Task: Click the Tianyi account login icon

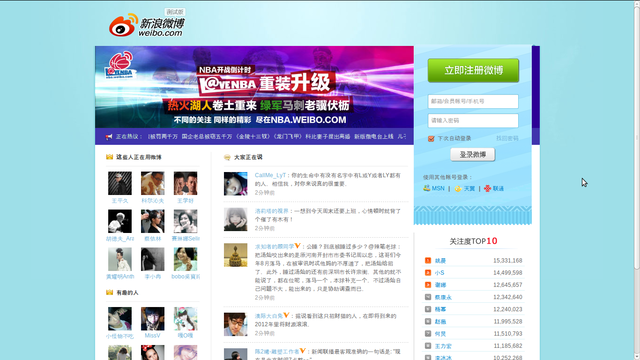Action: 458,189
